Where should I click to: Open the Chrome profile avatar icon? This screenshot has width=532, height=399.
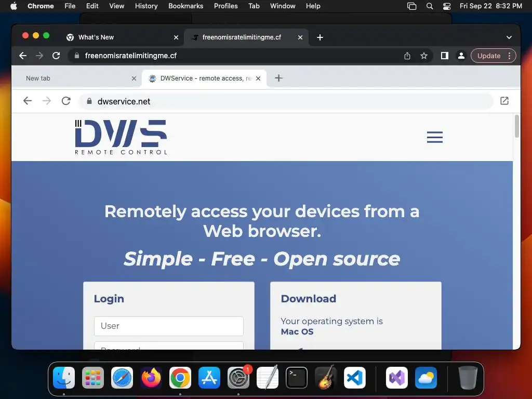(x=461, y=56)
